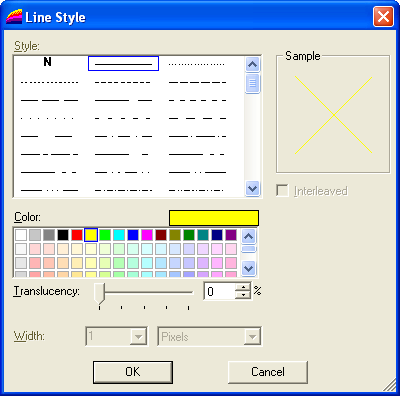Select the red color swatch

tap(77, 235)
